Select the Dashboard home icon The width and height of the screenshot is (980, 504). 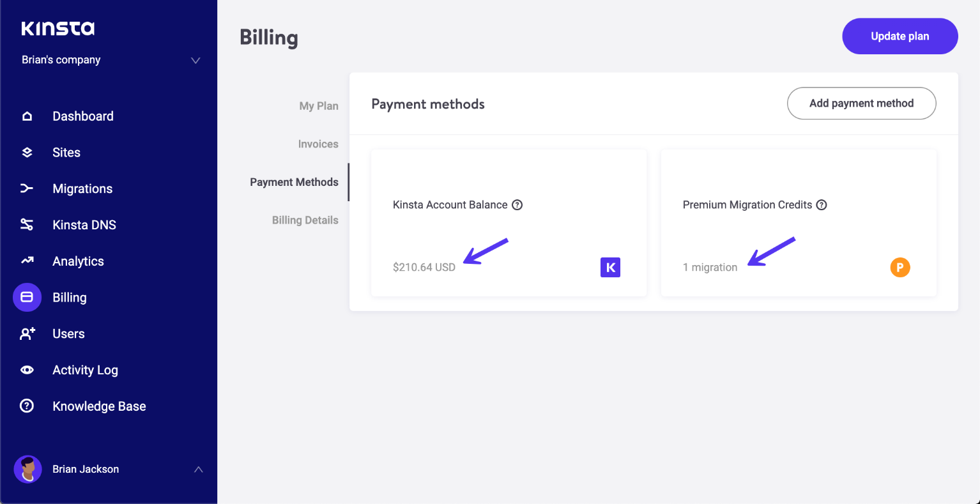[x=27, y=116]
